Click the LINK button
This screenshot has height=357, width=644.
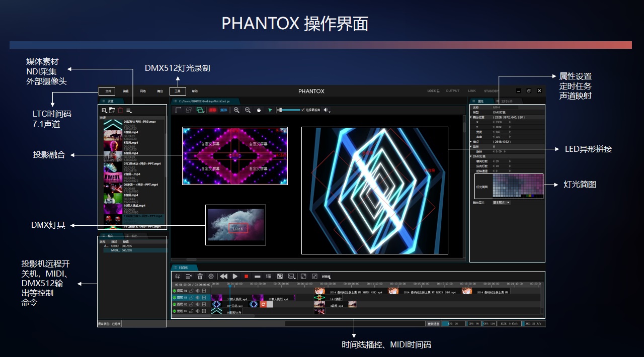pyautogui.click(x=471, y=91)
